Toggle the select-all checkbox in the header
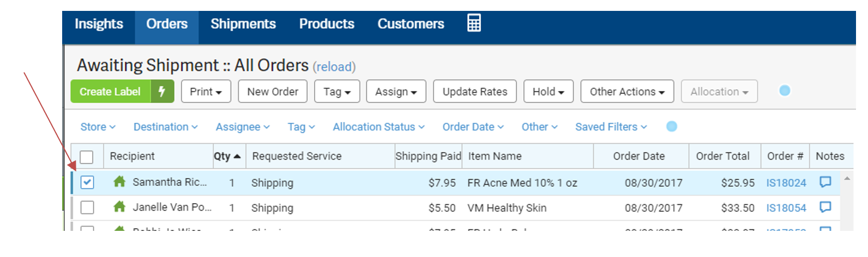This screenshot has width=868, height=257. point(87,157)
